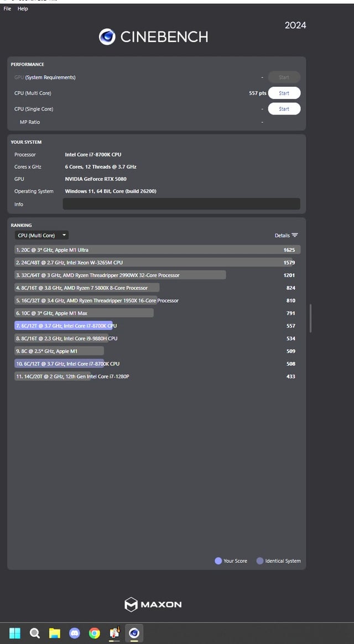Expand the CPU (Multi Core) ranking dropdown
354x644 pixels.
(41, 235)
